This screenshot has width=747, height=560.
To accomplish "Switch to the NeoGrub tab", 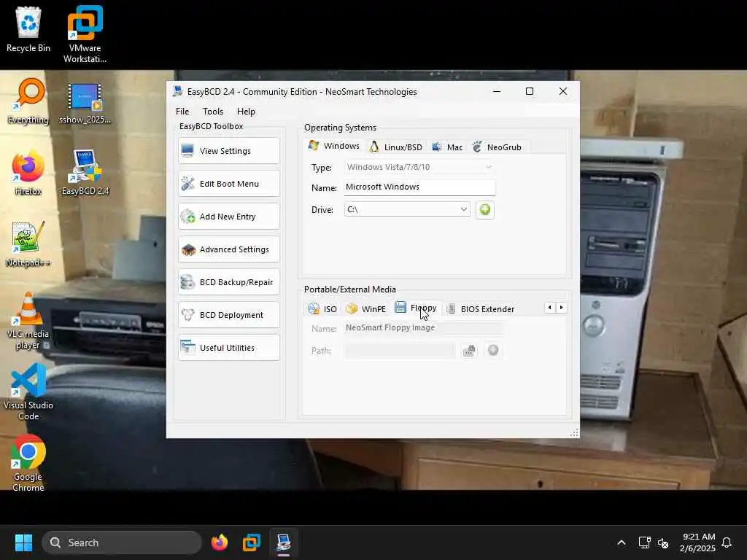I will point(497,147).
